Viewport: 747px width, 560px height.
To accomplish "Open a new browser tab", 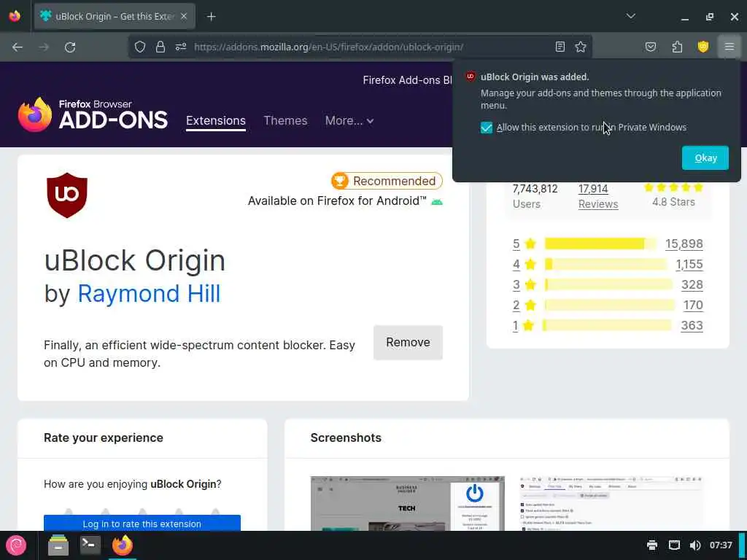I will [x=211, y=17].
